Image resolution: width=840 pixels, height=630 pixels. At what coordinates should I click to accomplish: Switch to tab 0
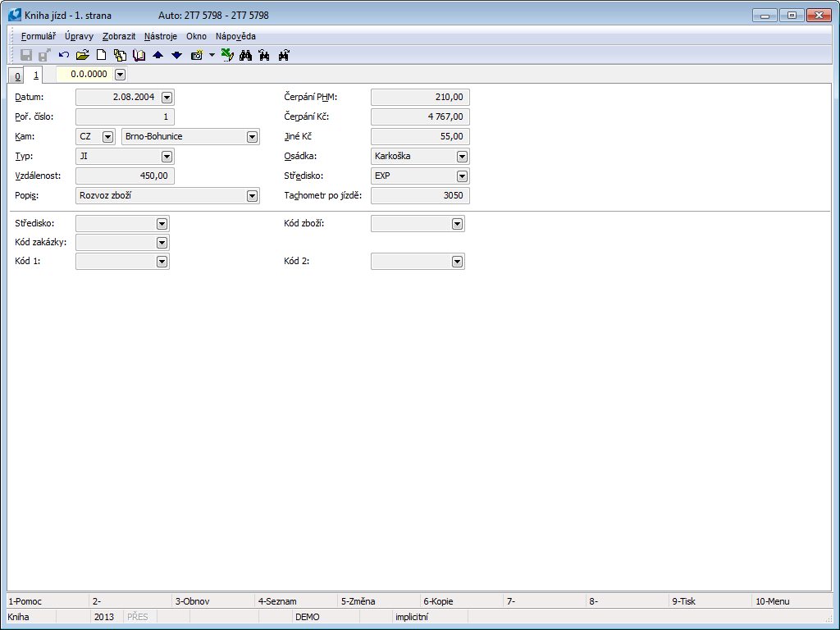(17, 75)
